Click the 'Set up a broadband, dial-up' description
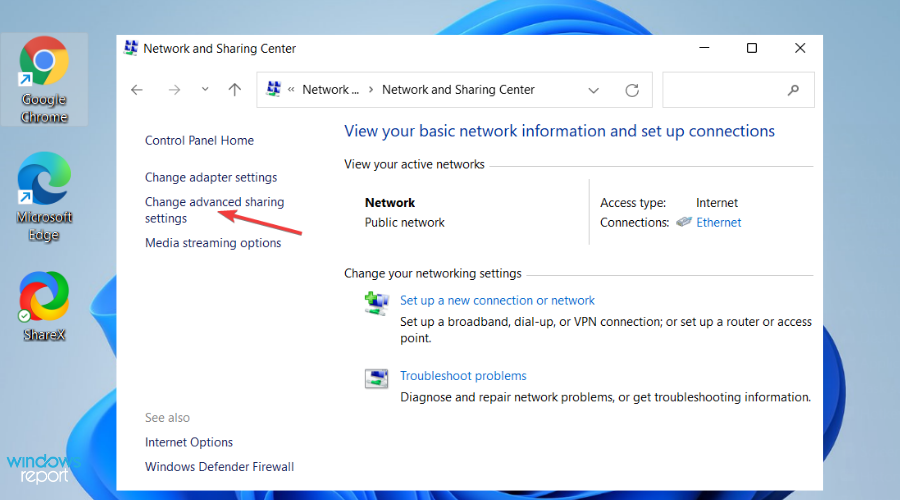This screenshot has height=500, width=900. click(606, 330)
